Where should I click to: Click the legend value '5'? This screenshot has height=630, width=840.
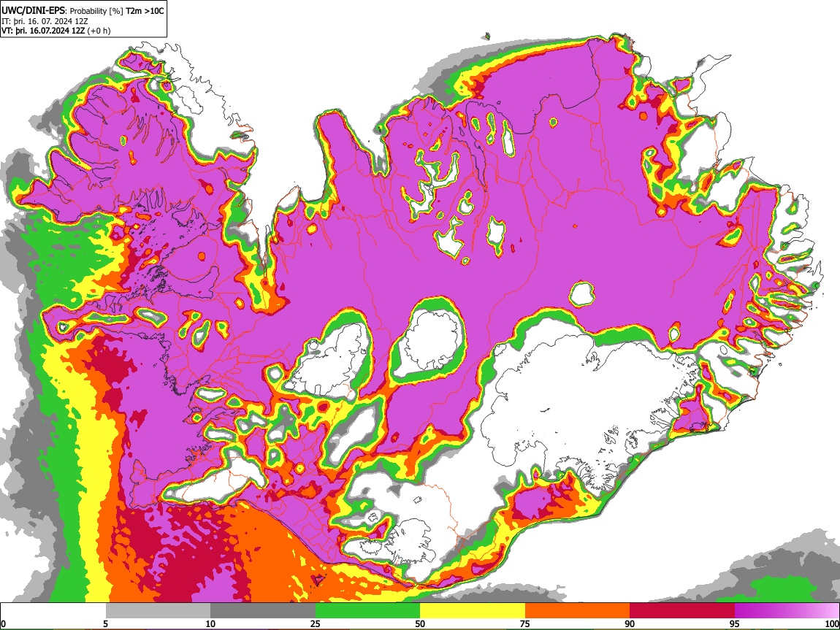tap(105, 623)
